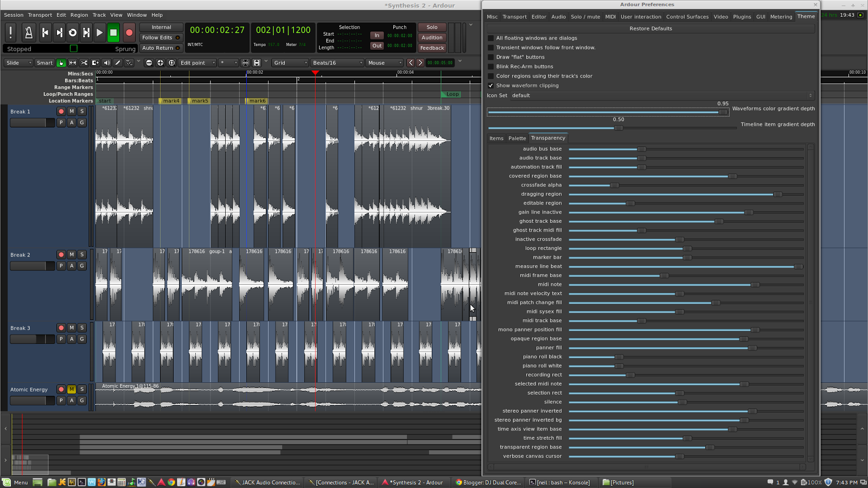Select the Cut (scissors) tool

[x=84, y=63]
